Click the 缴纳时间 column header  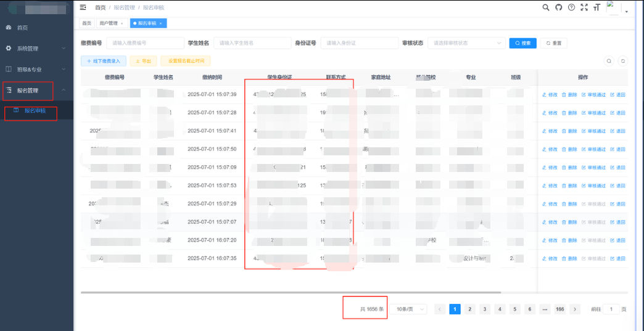point(212,77)
